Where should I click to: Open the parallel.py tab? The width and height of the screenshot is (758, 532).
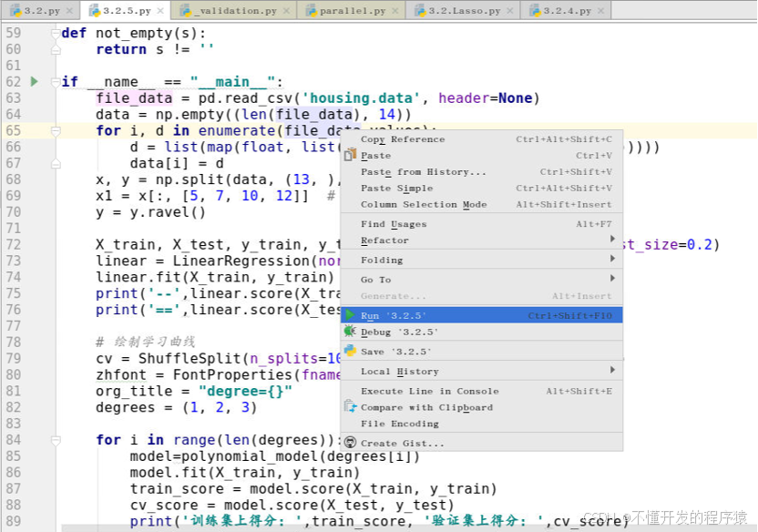click(353, 10)
